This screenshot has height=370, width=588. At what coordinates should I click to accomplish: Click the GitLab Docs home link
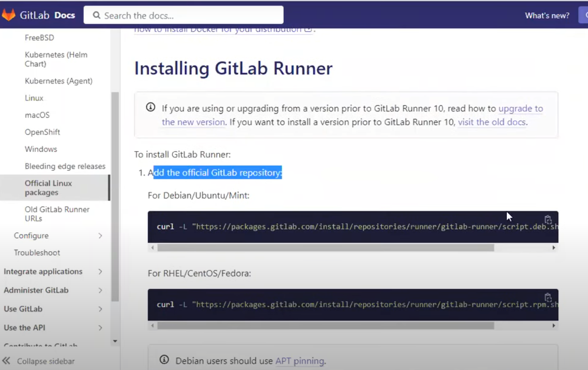click(39, 15)
